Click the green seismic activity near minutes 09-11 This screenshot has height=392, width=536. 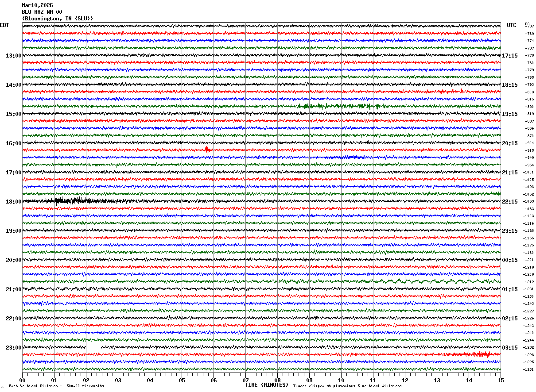[x=341, y=106]
